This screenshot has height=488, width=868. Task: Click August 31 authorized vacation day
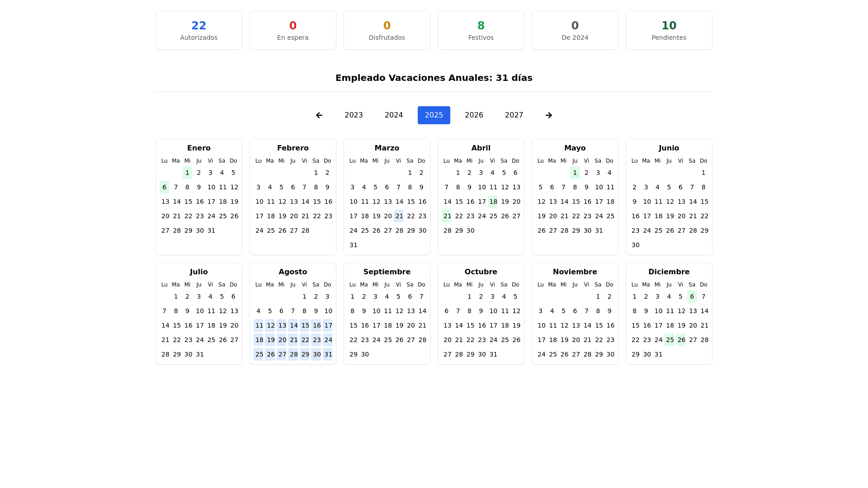328,354
